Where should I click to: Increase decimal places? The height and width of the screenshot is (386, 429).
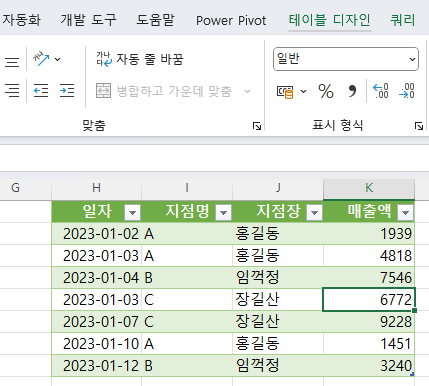pos(381,91)
